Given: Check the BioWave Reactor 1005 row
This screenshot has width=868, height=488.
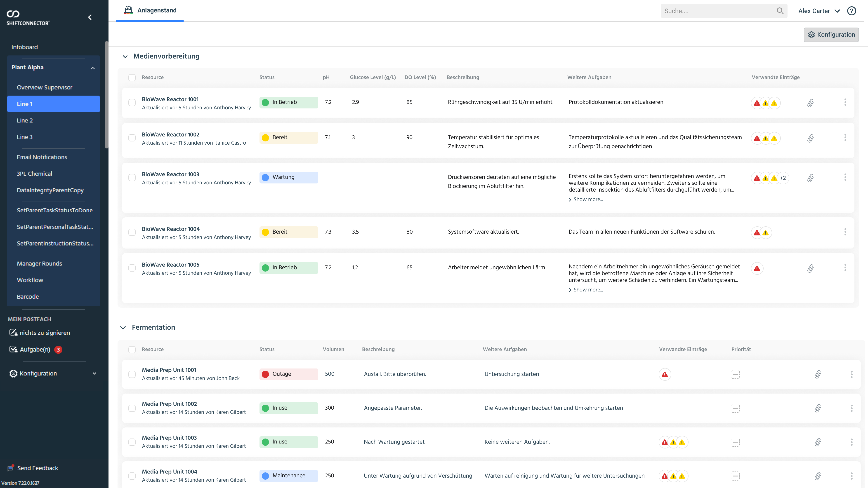Looking at the screenshot, I should [132, 268].
